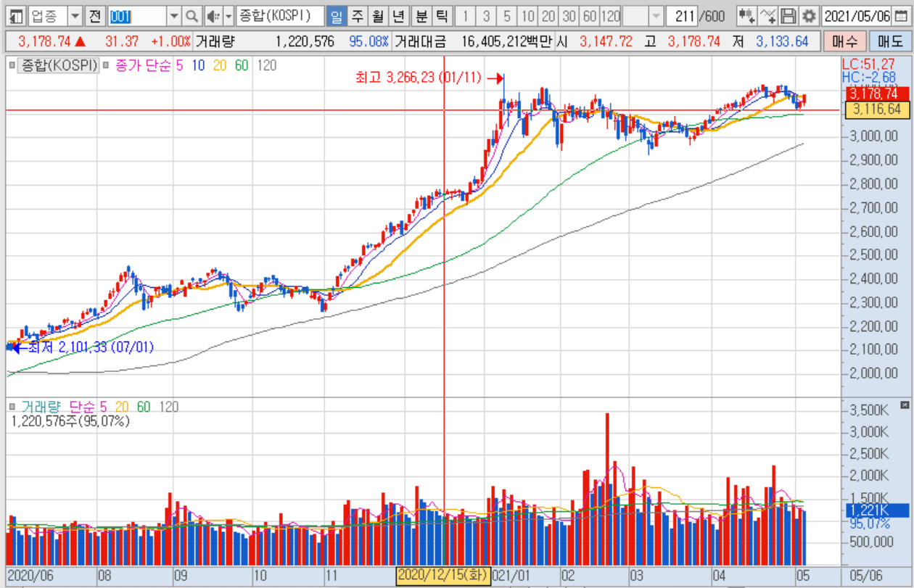
Task: Click the 거래대금 value 16,405,212백만
Action: pyautogui.click(x=506, y=42)
